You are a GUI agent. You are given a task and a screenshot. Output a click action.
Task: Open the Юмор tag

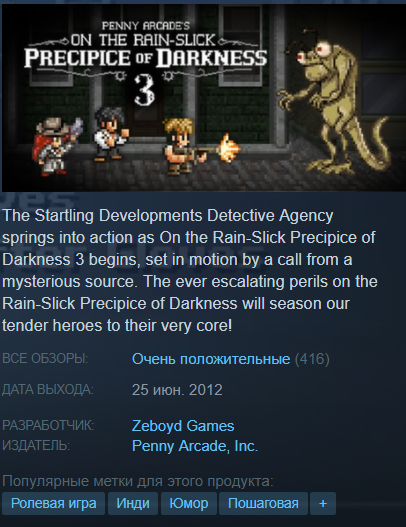click(189, 503)
